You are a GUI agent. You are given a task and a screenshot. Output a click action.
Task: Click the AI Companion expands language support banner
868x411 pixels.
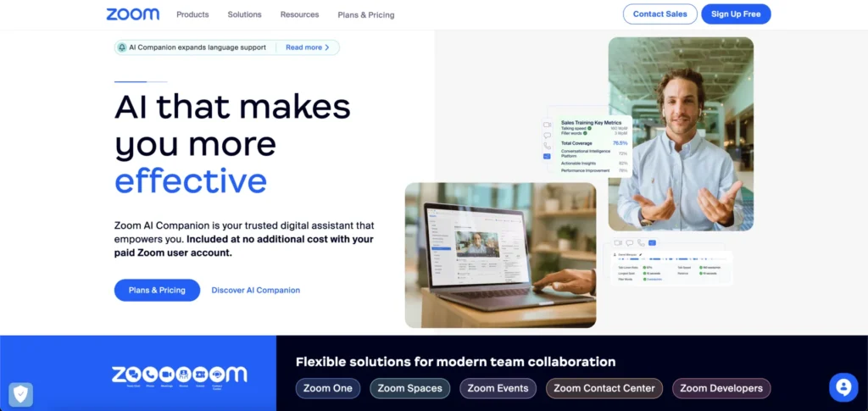click(x=227, y=47)
